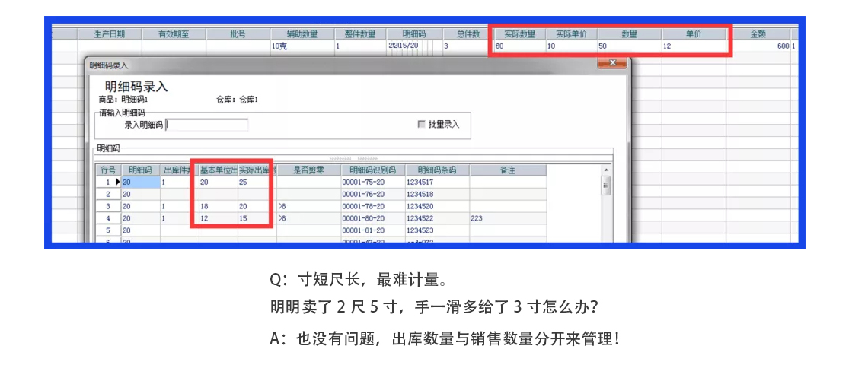This screenshot has height=365, width=868.
Task: Select the row 1 current-row arrow indicator
Action: pos(117,182)
